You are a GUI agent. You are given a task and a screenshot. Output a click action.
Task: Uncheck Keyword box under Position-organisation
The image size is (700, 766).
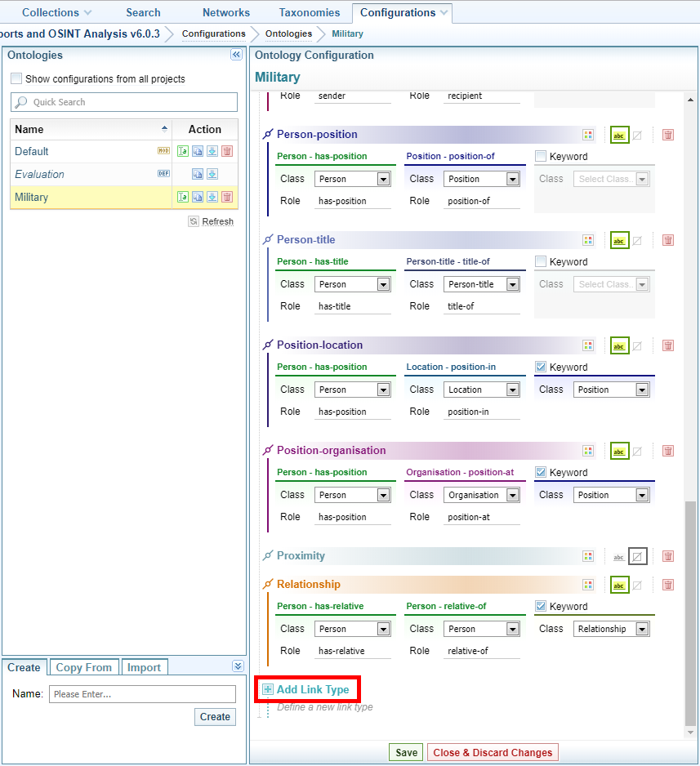coord(541,473)
